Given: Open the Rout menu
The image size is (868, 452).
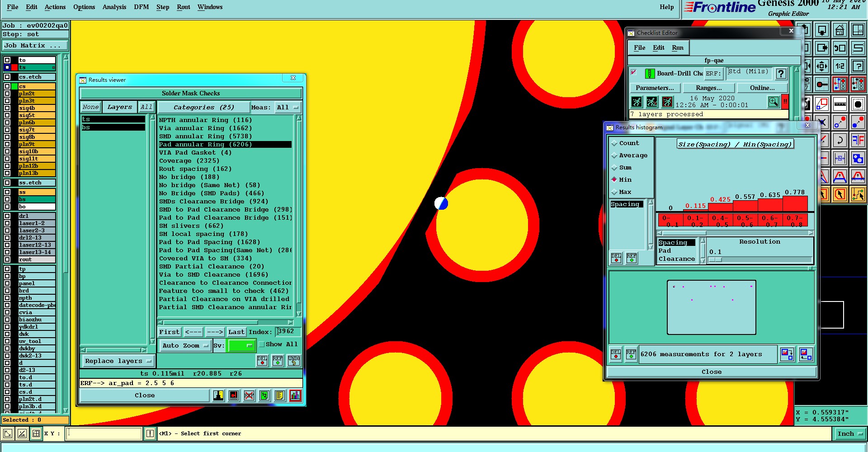Looking at the screenshot, I should [x=184, y=7].
